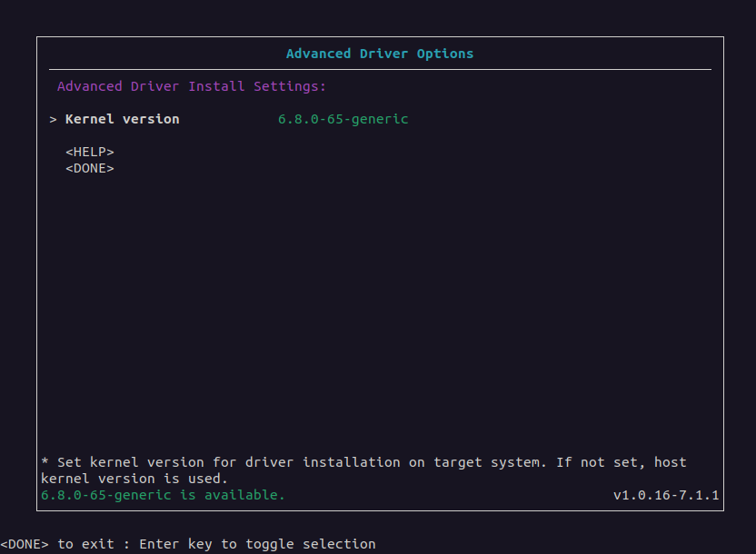Activate the <DONE> option in the menu

coord(89,168)
